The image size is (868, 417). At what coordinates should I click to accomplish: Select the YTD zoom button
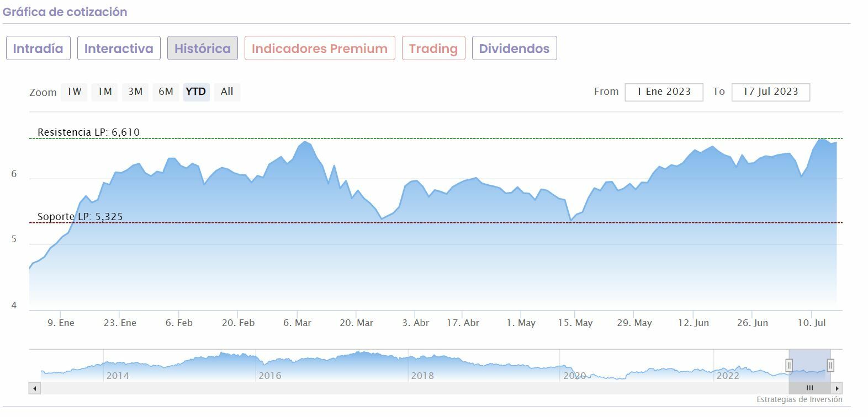click(196, 92)
